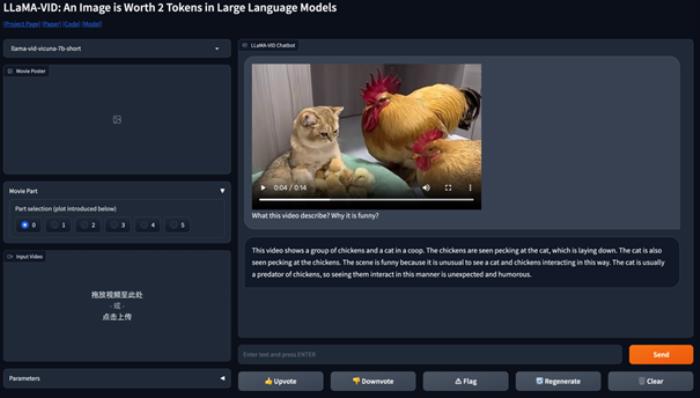Open the Code link in header
This screenshot has width=700, height=398.
tap(71, 24)
